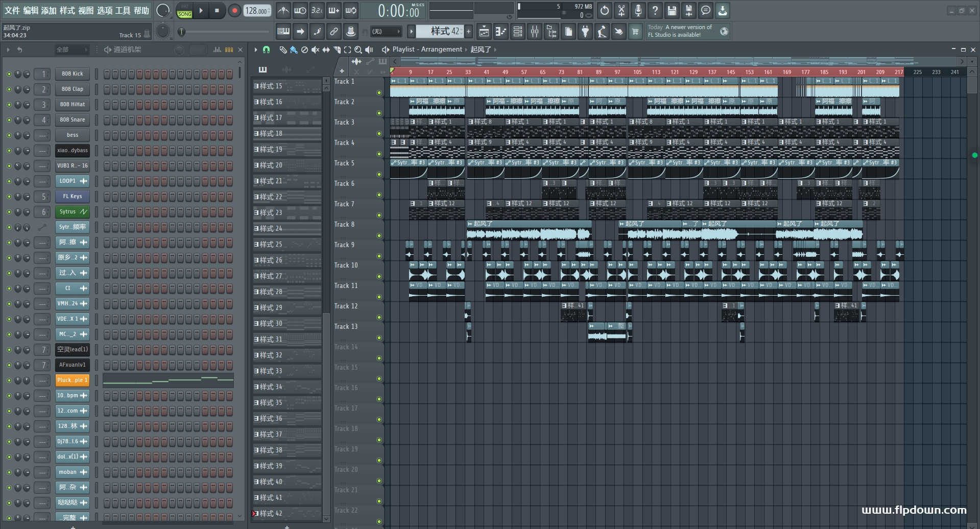Screen dimensions: 980x529
Task: Open the Playlist options arrow menu
Action: point(256,50)
